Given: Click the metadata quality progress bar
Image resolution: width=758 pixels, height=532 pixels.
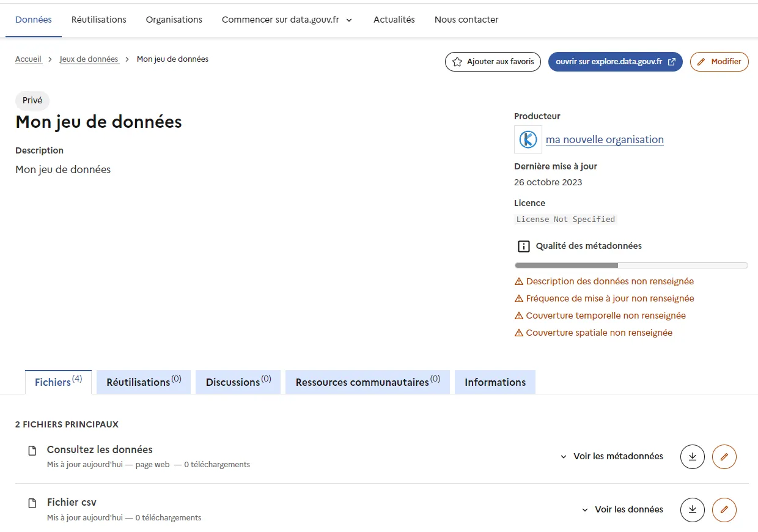Looking at the screenshot, I should tap(631, 265).
